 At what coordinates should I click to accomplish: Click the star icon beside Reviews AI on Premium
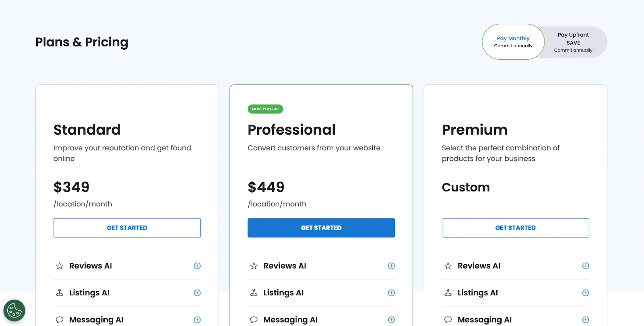(448, 266)
